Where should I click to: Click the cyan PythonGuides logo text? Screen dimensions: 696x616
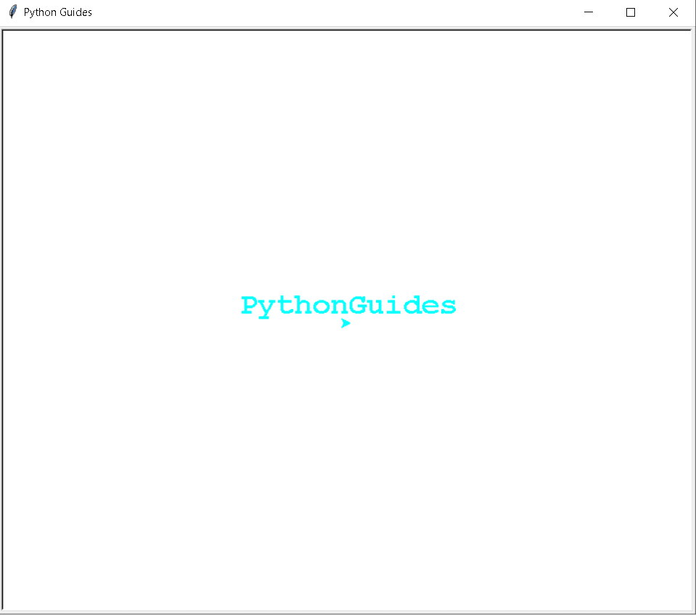(x=348, y=305)
